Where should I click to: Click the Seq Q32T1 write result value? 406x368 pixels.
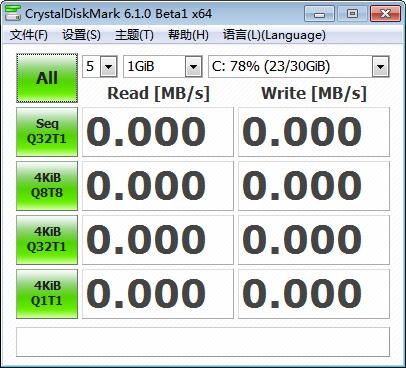tap(314, 132)
